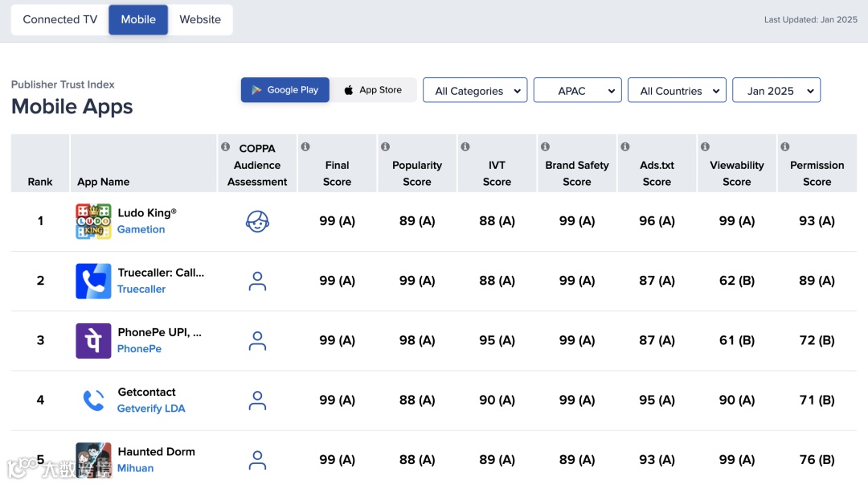Click the info icon above IVT Score
868x485 pixels.
(x=465, y=147)
